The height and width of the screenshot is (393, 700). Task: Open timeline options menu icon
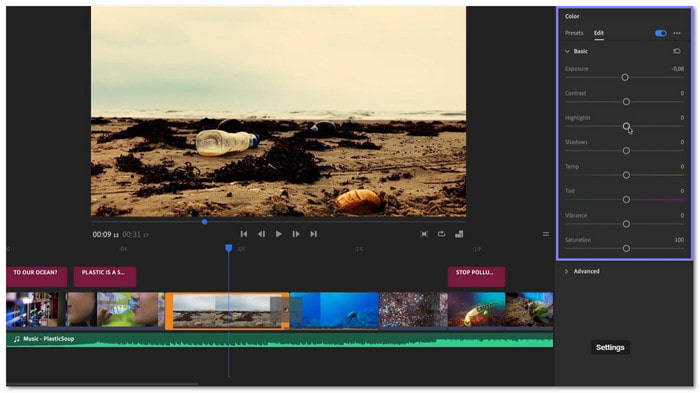pos(546,234)
